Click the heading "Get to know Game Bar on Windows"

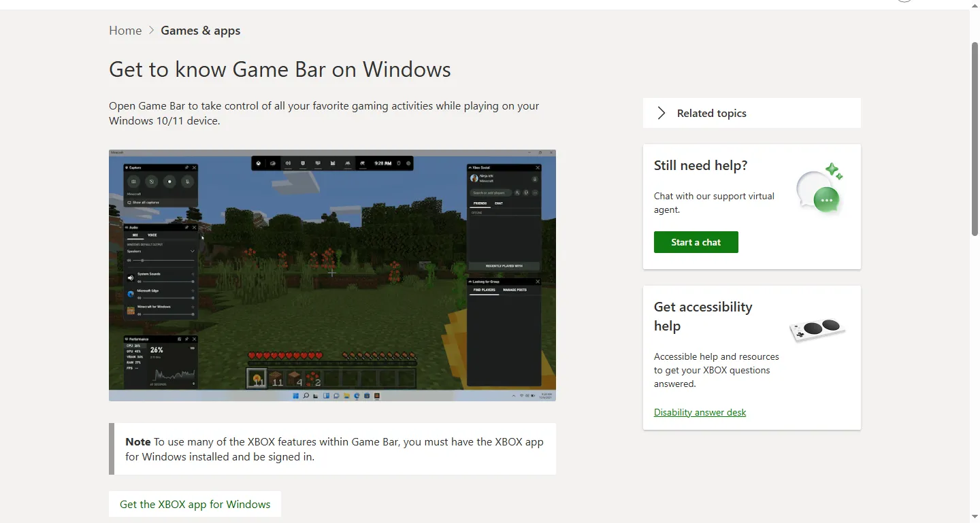[280, 69]
